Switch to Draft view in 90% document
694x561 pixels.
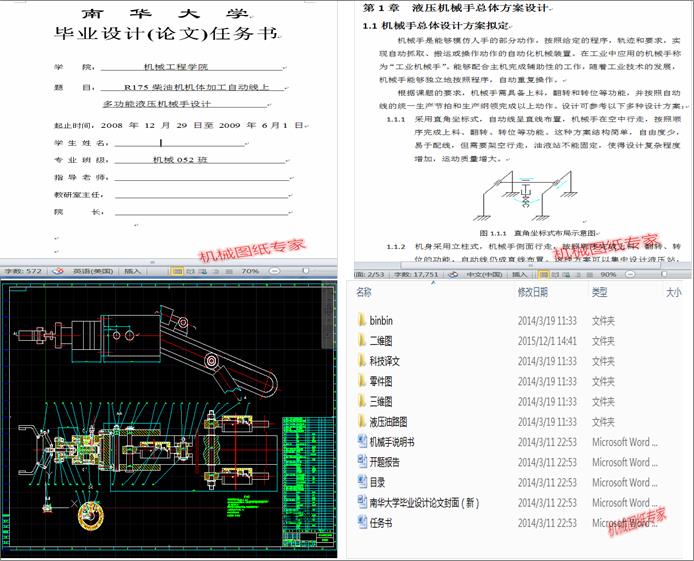coord(589,275)
